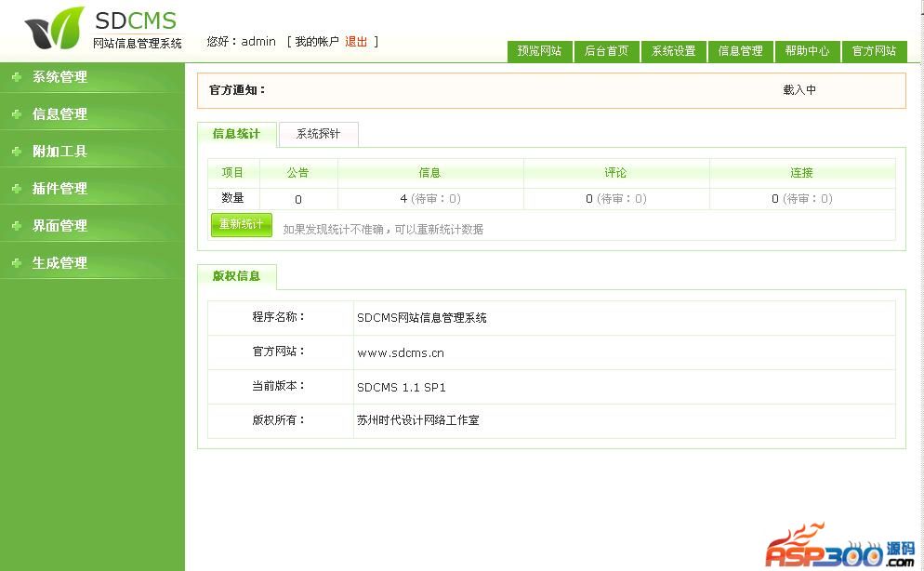Expand 系统管理 using its plus icon
The image size is (924, 571).
17,77
